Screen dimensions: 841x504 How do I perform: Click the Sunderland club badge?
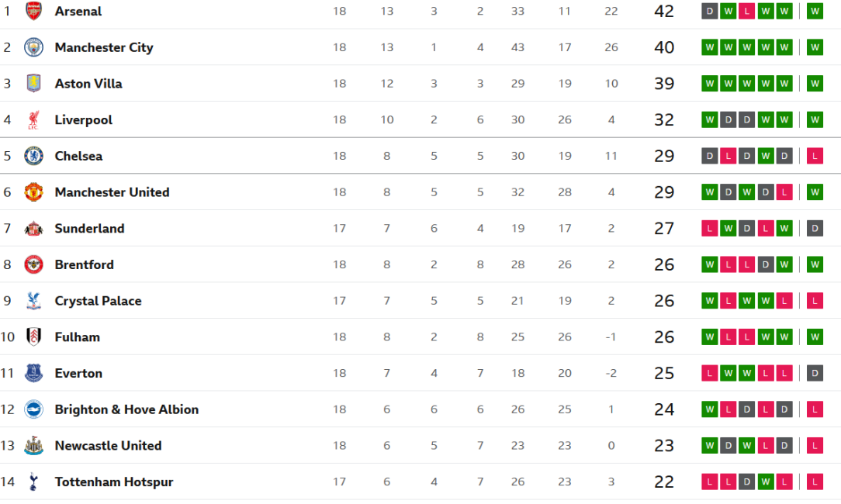pos(34,229)
